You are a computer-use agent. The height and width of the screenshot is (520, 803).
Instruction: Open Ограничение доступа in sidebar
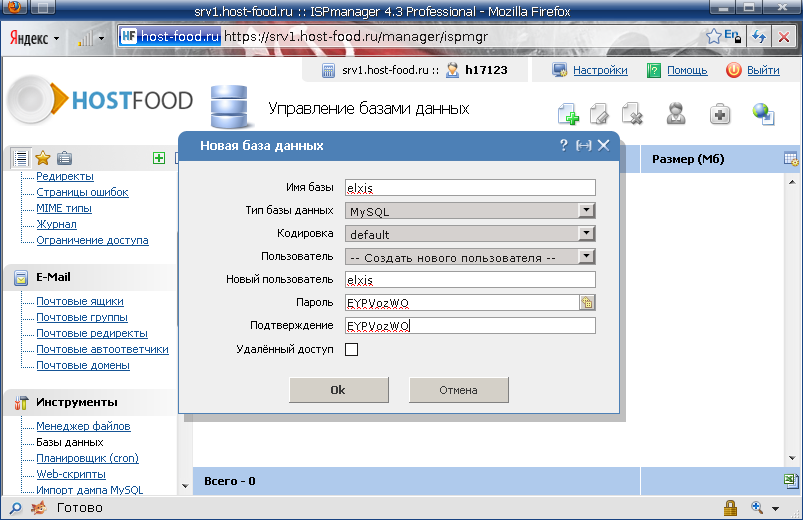point(92,240)
